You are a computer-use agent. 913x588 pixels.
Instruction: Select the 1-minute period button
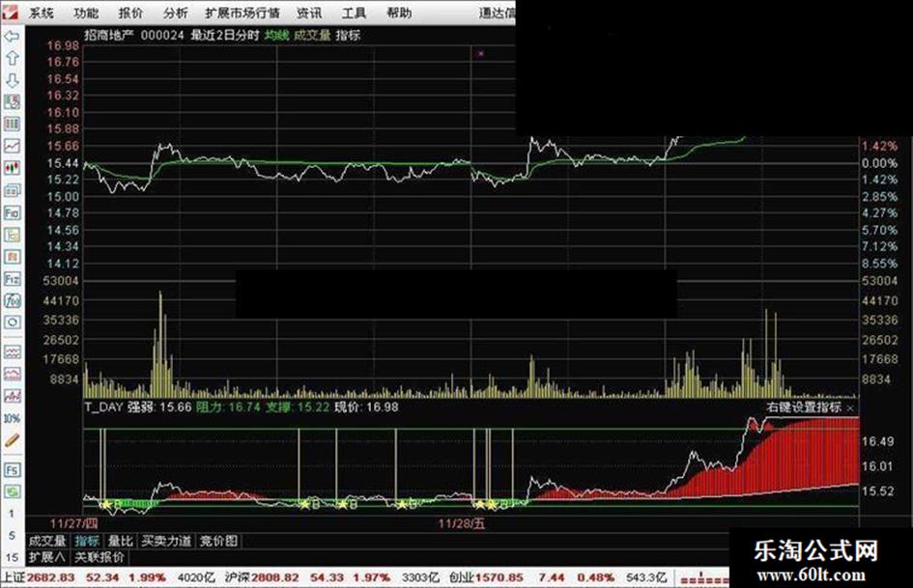12,514
